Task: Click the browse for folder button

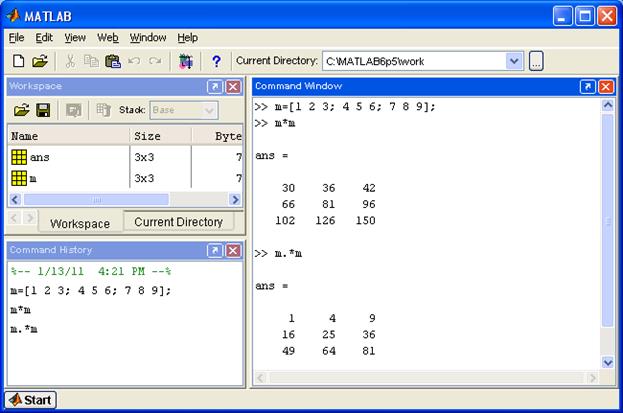Action: (x=536, y=62)
